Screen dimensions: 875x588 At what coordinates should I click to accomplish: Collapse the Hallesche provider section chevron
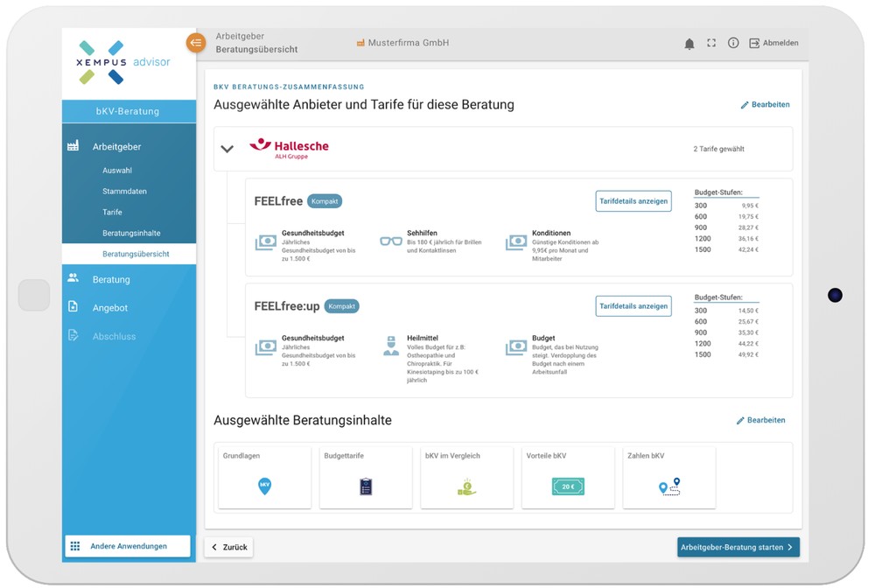pyautogui.click(x=227, y=149)
